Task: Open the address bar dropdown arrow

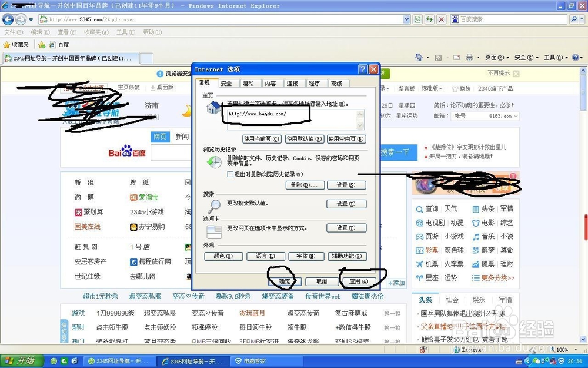Action: [x=407, y=19]
